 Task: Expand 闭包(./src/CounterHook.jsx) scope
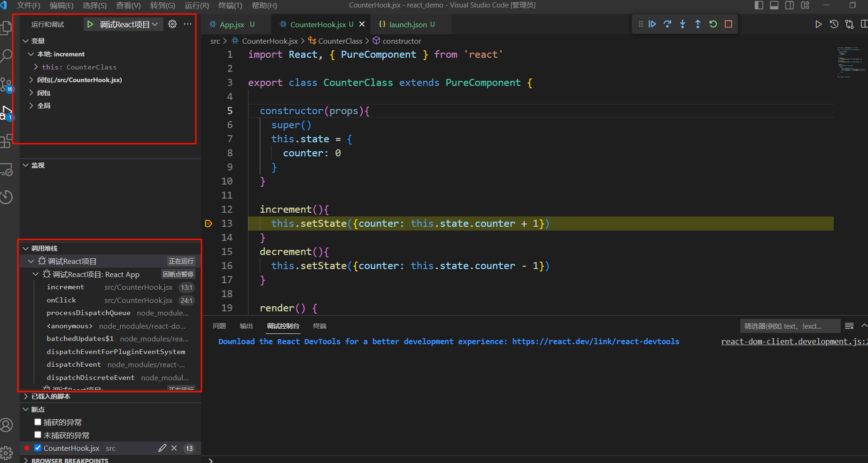tap(31, 80)
